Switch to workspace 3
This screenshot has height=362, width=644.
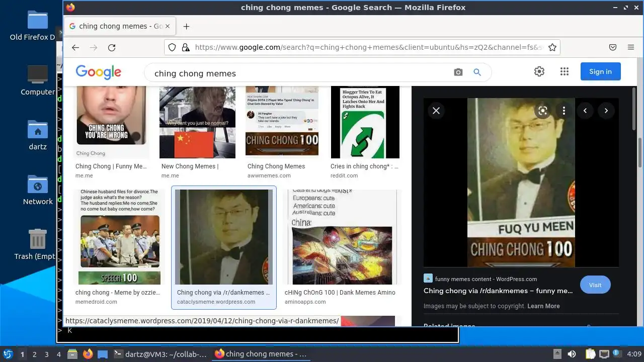[x=46, y=354]
